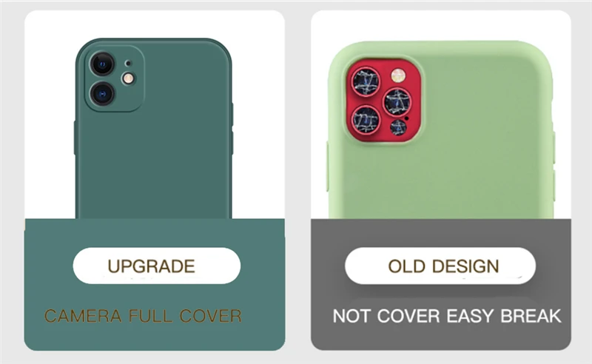The height and width of the screenshot is (364, 592).
Task: Click the middle-right cracked lens on red module
Action: (397, 102)
